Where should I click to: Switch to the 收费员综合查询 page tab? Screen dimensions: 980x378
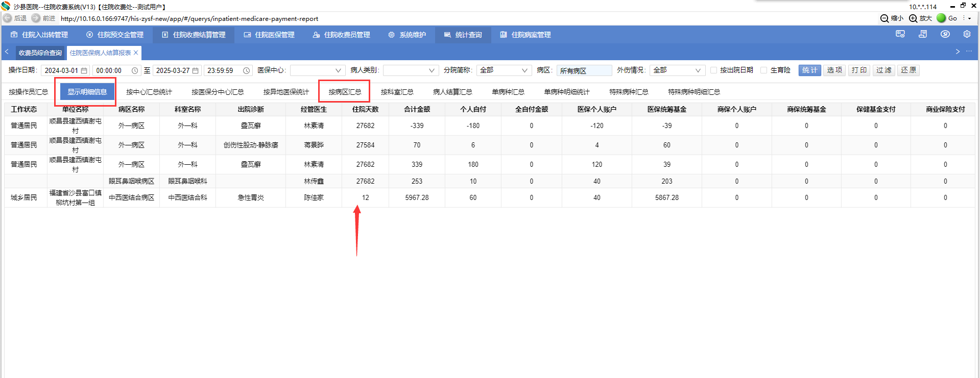click(x=40, y=53)
